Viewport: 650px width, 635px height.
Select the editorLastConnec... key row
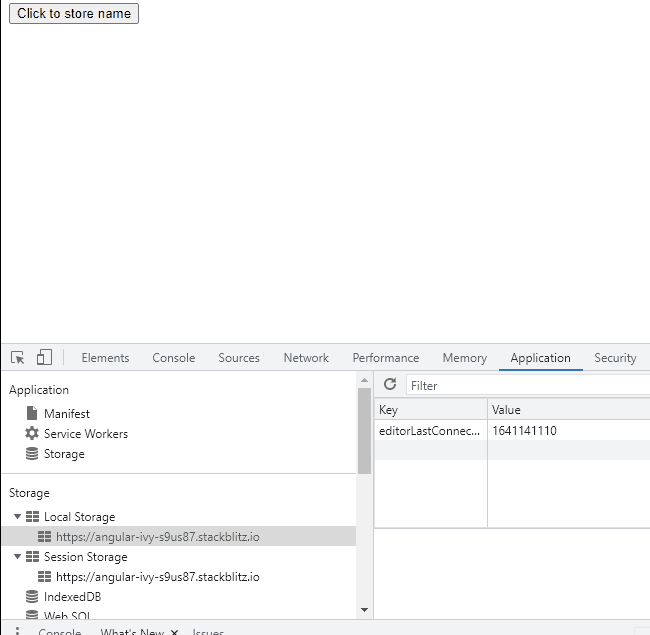point(430,431)
